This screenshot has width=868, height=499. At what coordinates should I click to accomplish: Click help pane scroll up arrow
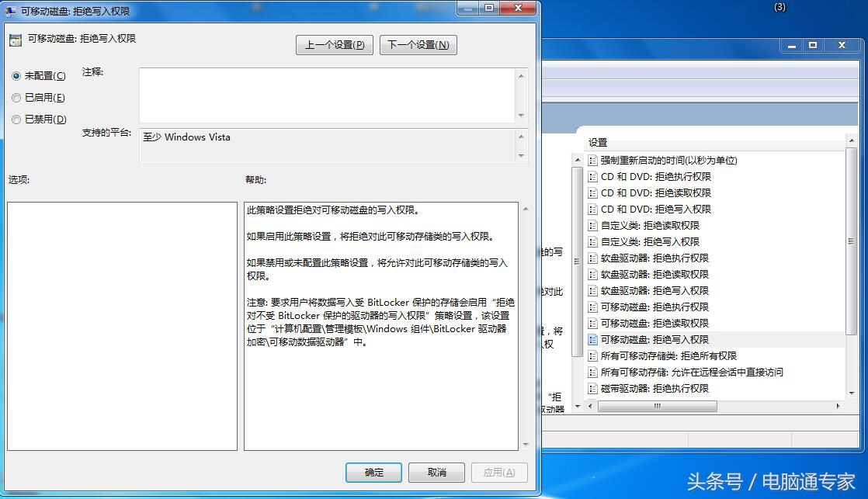(526, 209)
